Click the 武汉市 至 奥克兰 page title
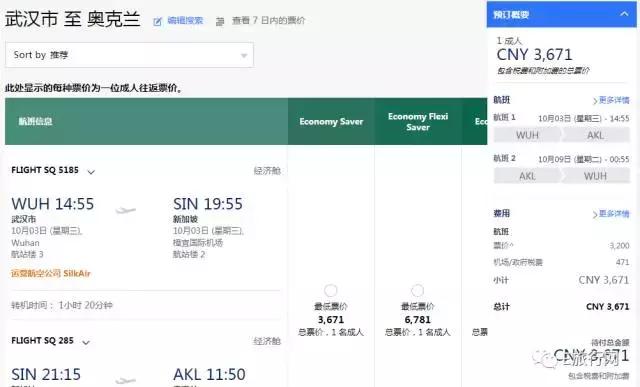 pyautogui.click(x=73, y=19)
